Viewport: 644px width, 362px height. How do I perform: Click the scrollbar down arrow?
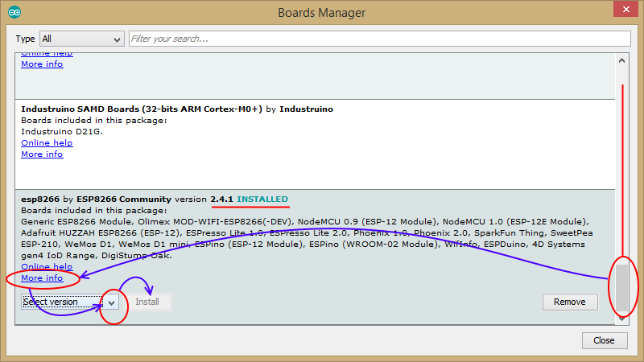click(621, 318)
